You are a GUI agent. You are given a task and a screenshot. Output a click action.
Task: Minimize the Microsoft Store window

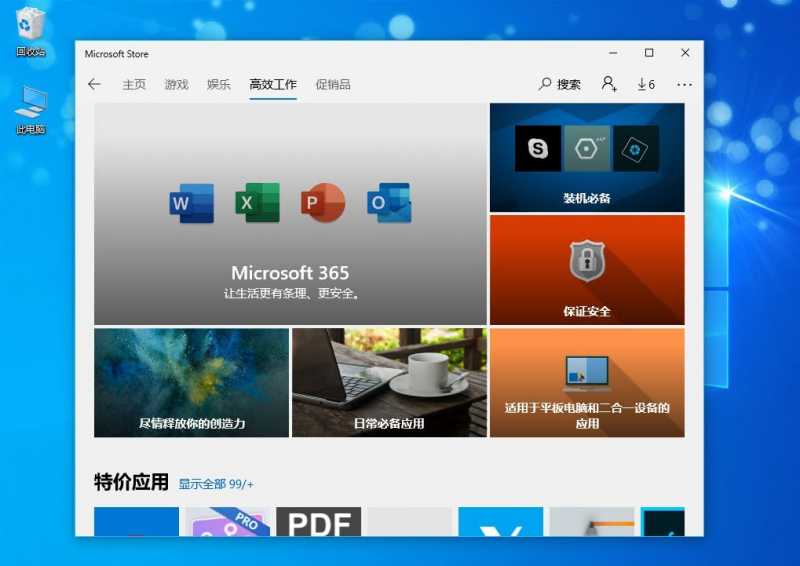(613, 53)
